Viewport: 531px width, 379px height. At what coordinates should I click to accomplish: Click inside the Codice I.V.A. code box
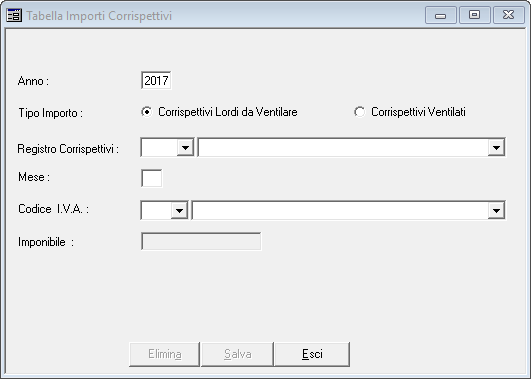[156, 210]
